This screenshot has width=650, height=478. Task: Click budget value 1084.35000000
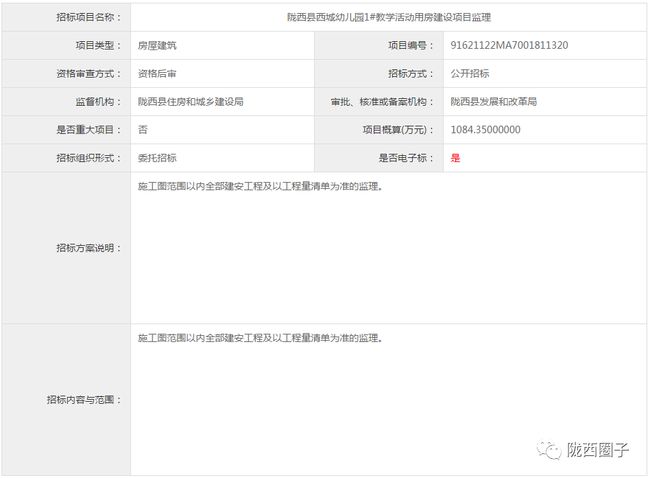[x=485, y=130]
